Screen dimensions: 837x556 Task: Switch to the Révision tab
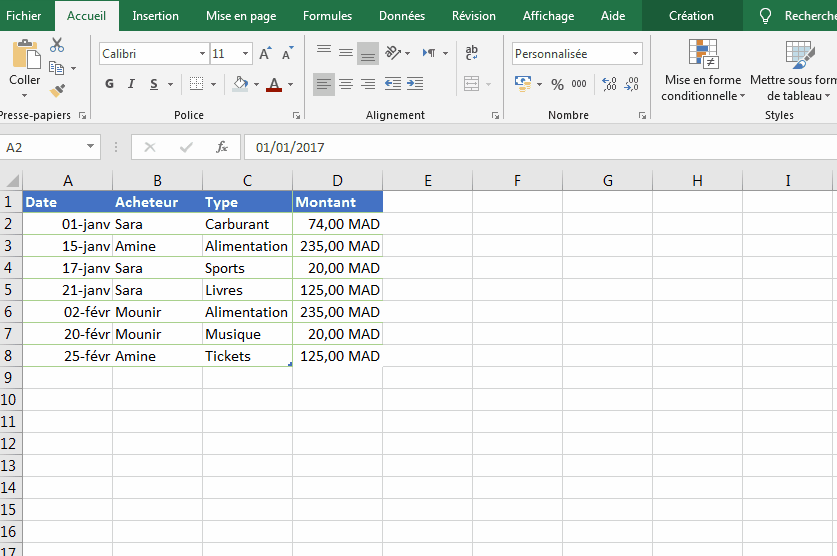[x=473, y=15]
